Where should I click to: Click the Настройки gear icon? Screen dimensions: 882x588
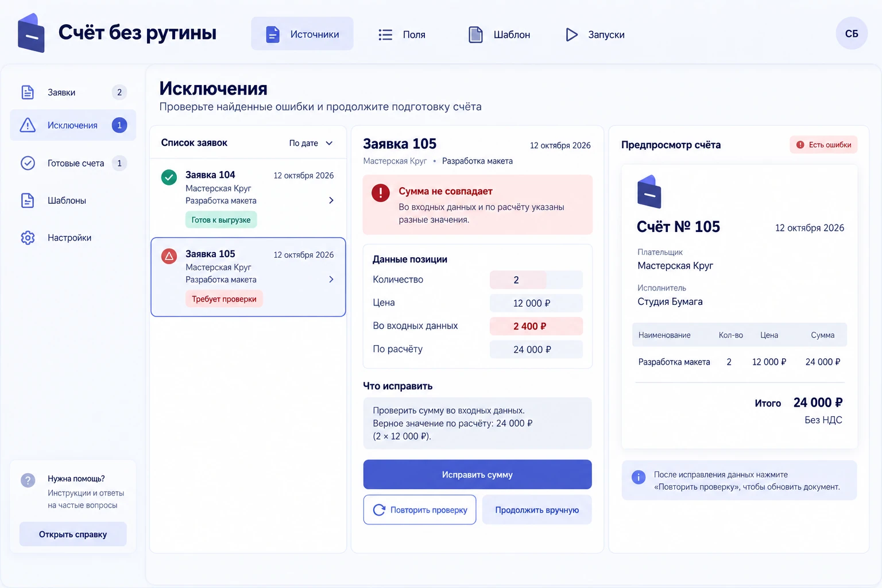pyautogui.click(x=28, y=238)
